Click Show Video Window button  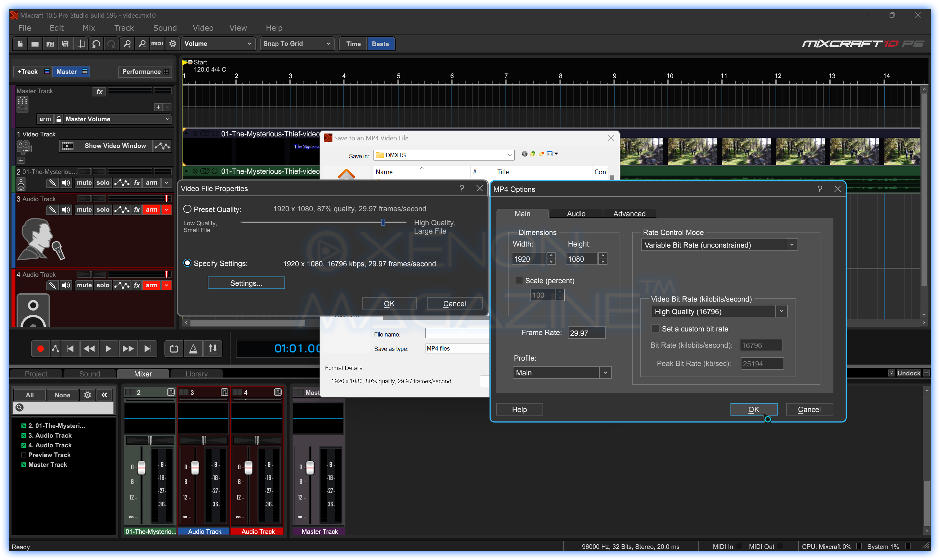coord(106,146)
